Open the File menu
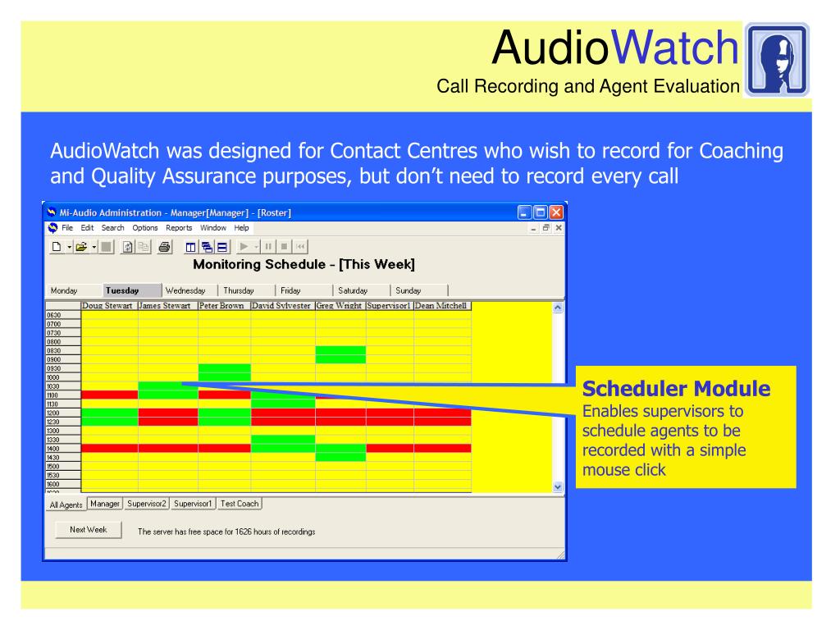 pyautogui.click(x=67, y=228)
